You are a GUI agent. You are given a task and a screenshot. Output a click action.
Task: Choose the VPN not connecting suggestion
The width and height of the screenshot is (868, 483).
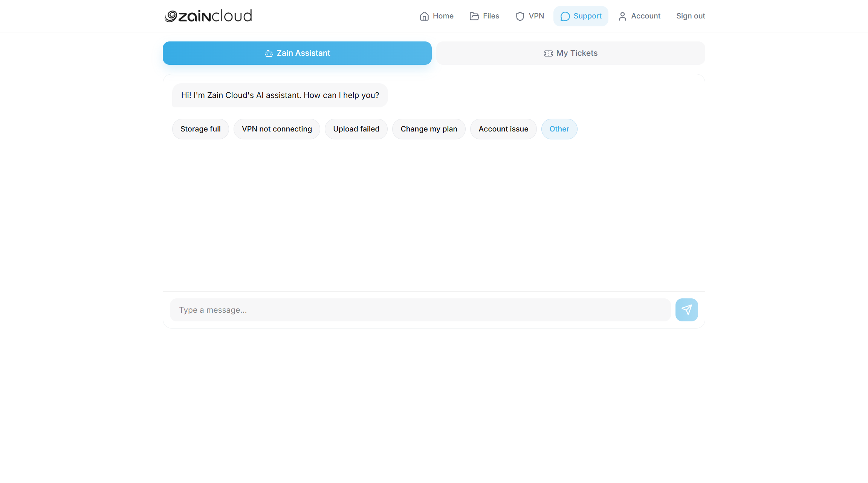click(x=277, y=129)
